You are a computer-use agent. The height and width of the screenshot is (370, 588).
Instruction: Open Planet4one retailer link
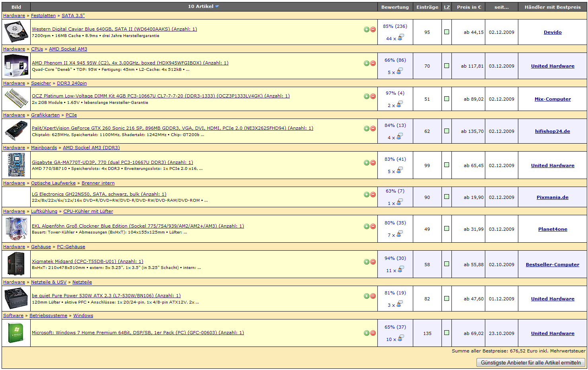(x=553, y=229)
